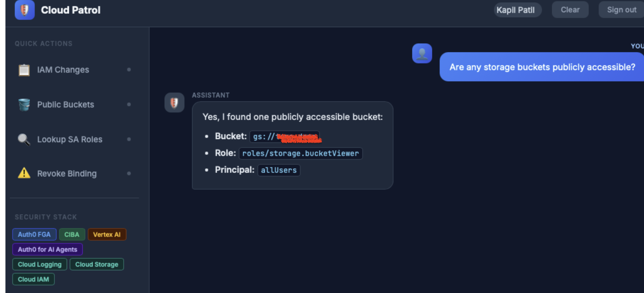Viewport: 644px width, 293px height.
Task: Open the Kapil Patil profile
Action: coord(517,10)
